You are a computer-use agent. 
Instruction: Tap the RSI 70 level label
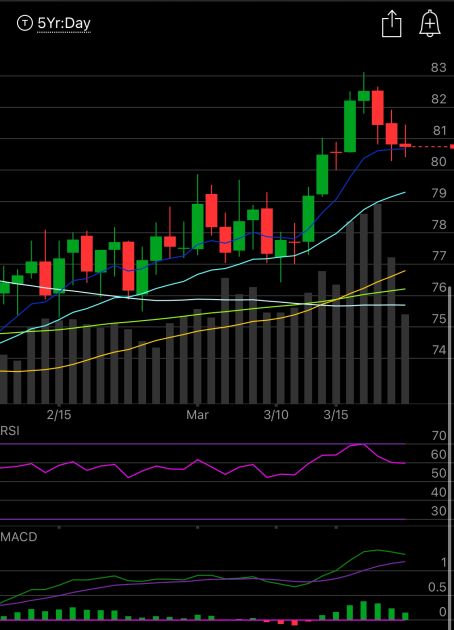[x=439, y=436]
